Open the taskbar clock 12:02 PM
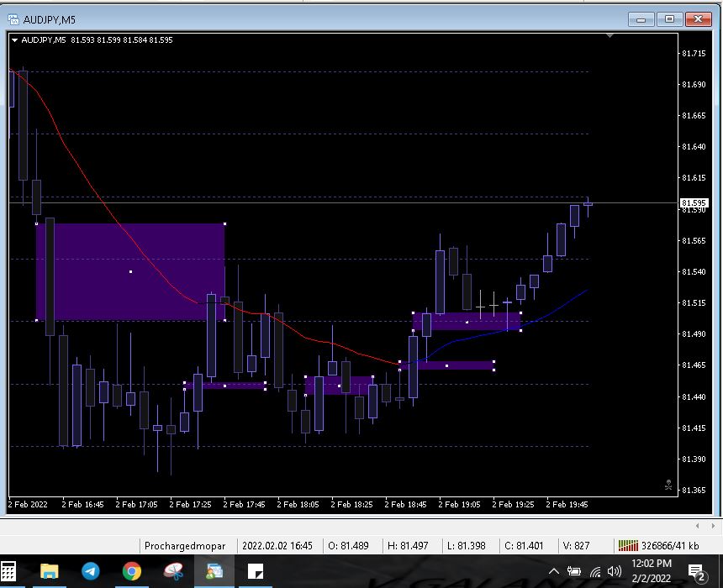The image size is (723, 588). point(651,571)
